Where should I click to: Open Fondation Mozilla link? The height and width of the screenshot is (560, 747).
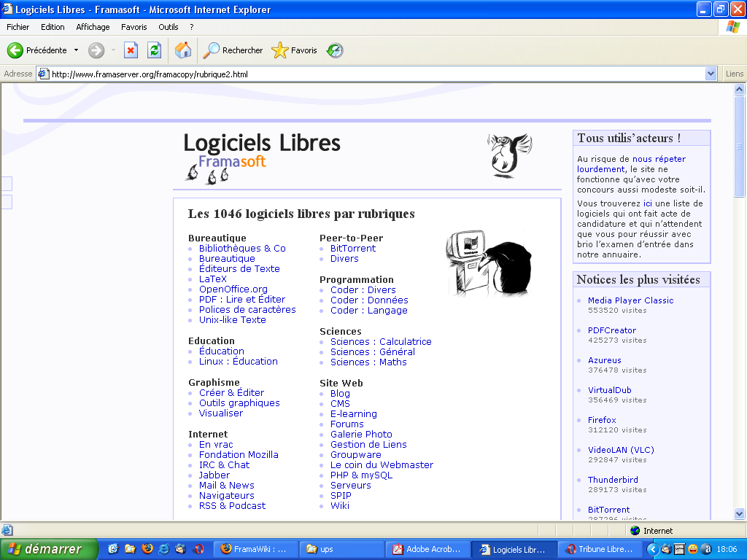click(x=239, y=454)
